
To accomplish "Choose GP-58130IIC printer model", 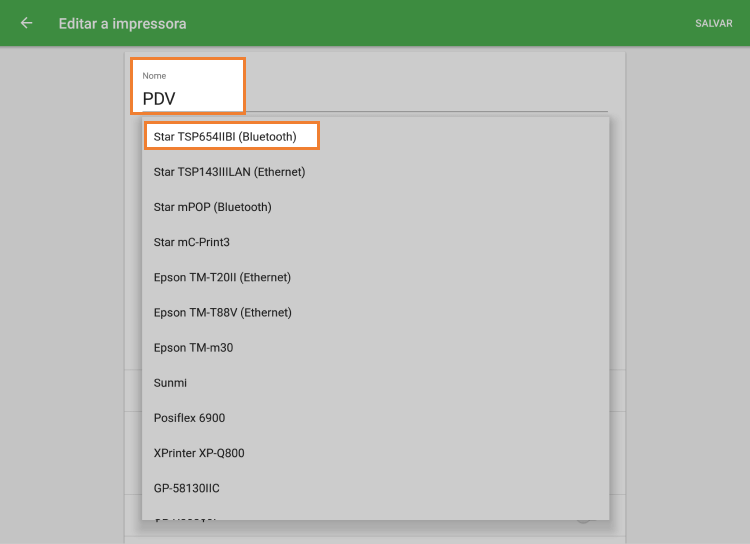I will click(186, 488).
